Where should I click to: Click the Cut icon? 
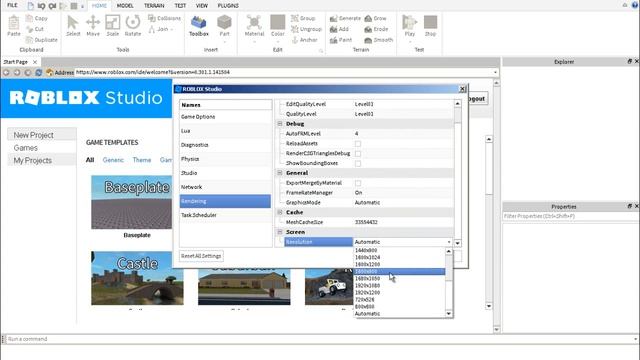tap(29, 29)
